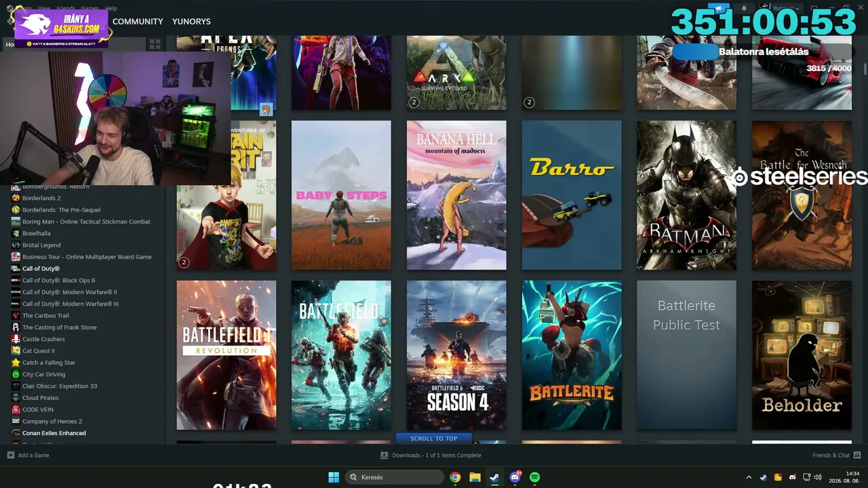The width and height of the screenshot is (868, 488).
Task: Select "The Casting of Frank Stone"
Action: pos(60,327)
